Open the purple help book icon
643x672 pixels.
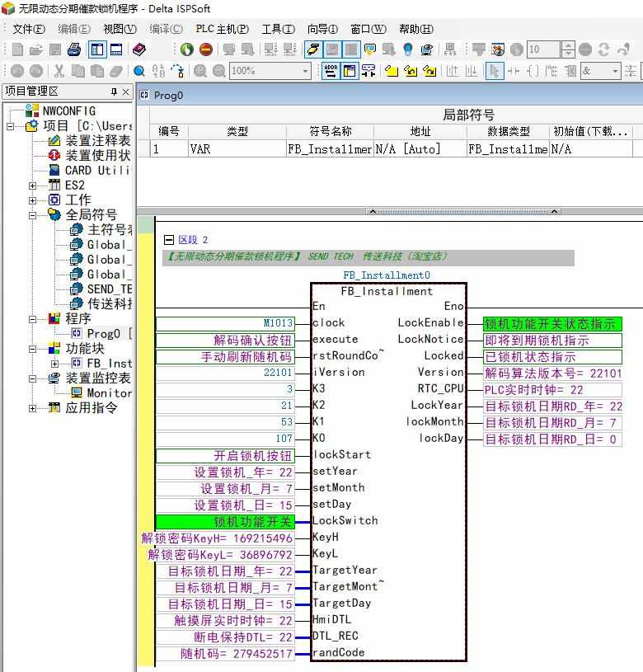[x=138, y=49]
